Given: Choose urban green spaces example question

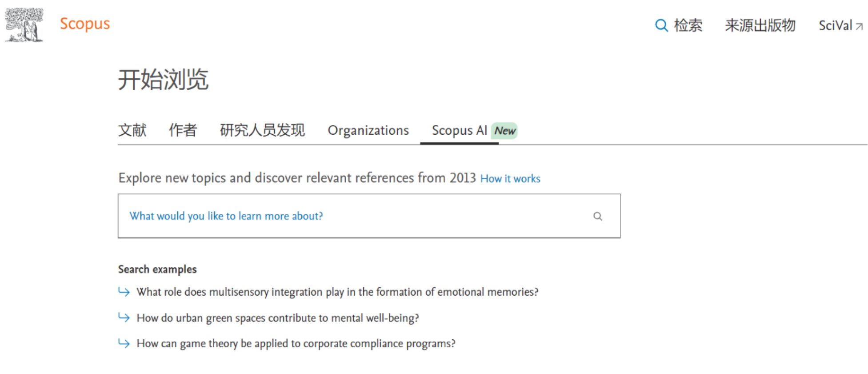Looking at the screenshot, I should [278, 318].
